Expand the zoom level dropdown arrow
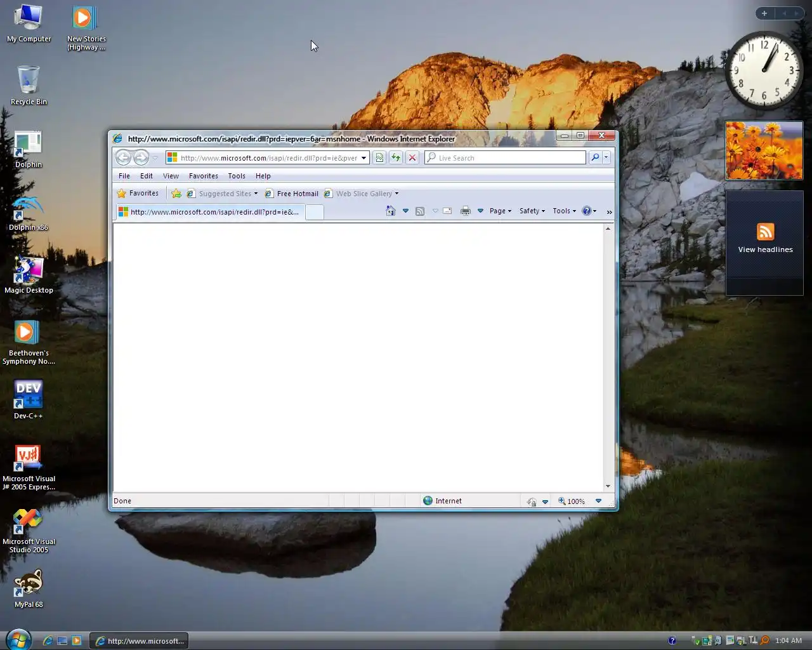This screenshot has width=812, height=650. [598, 501]
